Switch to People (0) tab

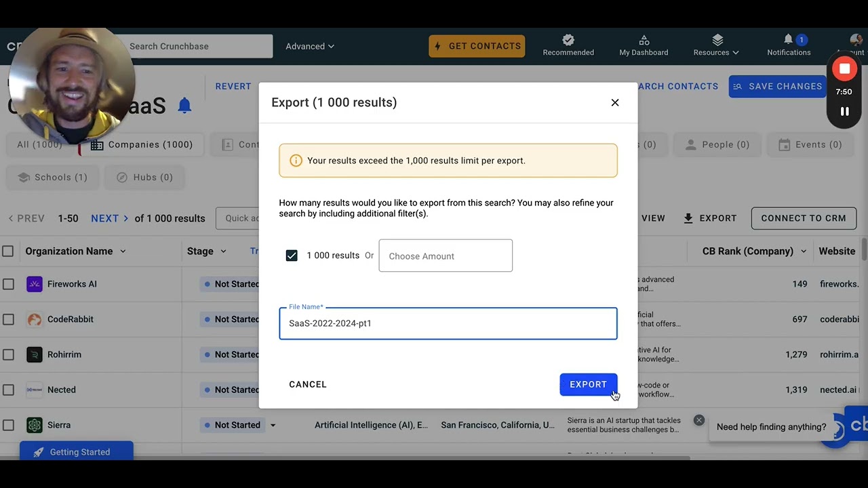click(x=717, y=144)
